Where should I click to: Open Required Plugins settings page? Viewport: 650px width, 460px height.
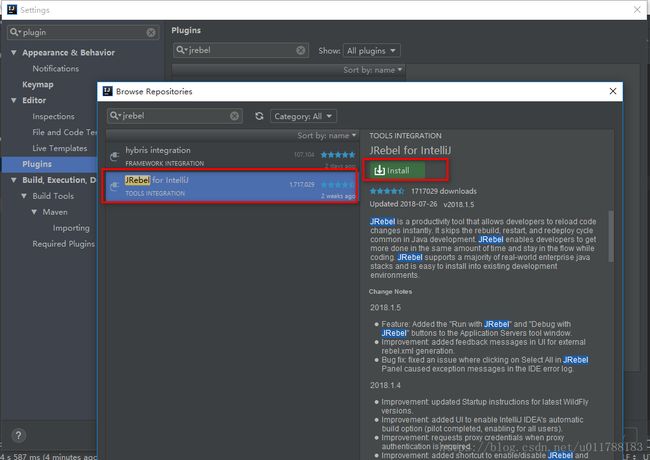click(x=63, y=244)
